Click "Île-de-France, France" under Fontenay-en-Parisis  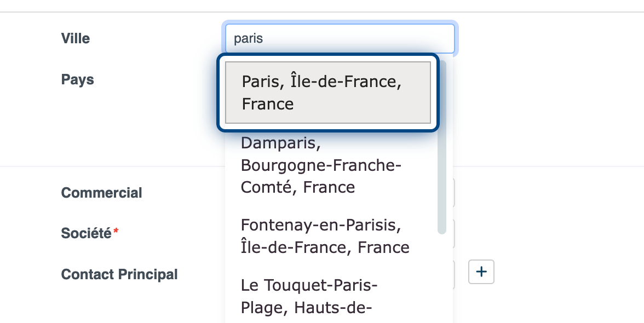pyautogui.click(x=325, y=247)
